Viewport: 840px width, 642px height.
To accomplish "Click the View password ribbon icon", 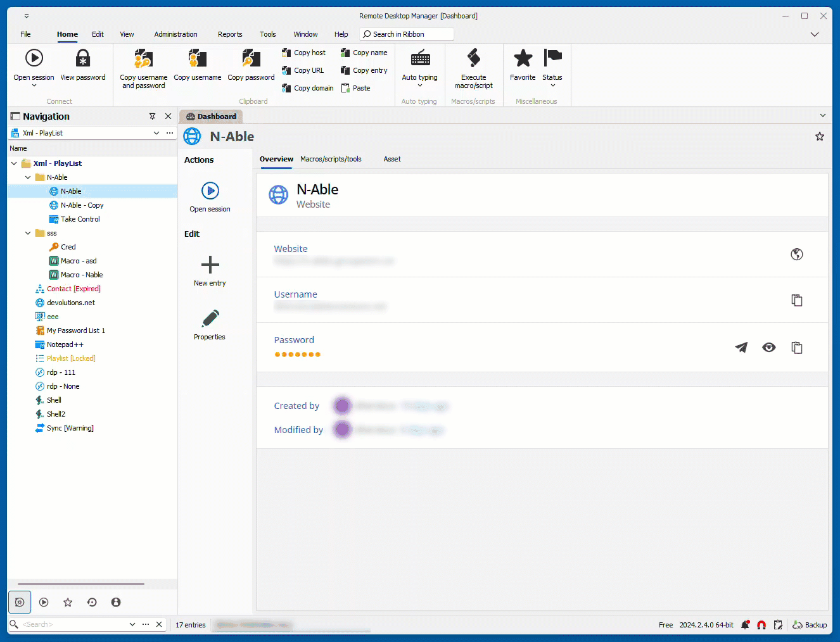I will pos(83,58).
